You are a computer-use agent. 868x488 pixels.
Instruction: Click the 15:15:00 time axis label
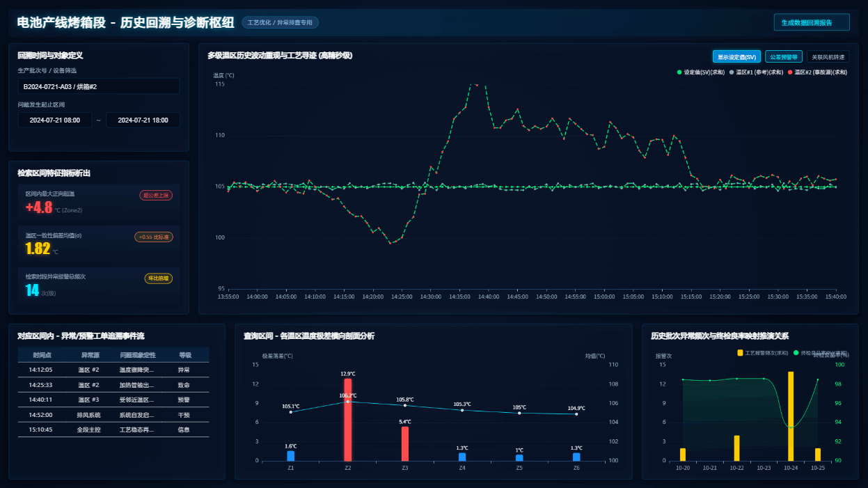691,297
